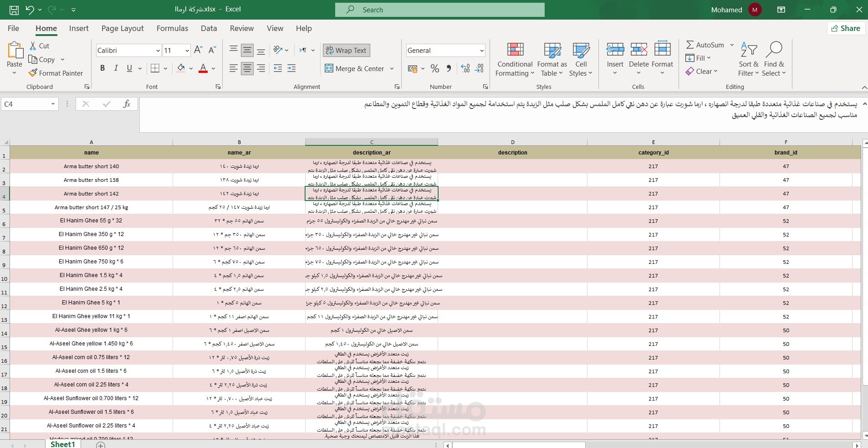Screen dimensions: 868x448
Task: Open the Mohamed account profile
Action: coord(736,10)
